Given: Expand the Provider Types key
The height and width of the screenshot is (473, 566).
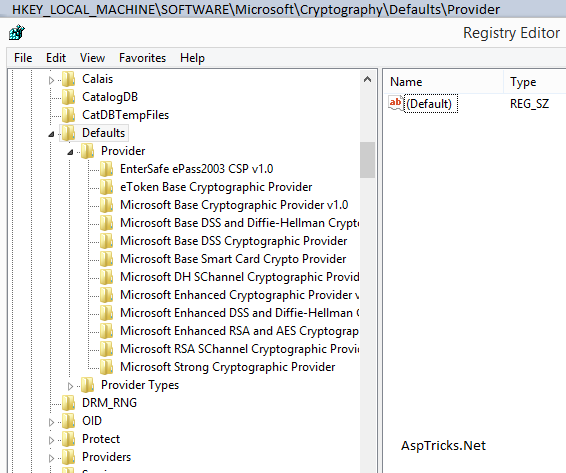Looking at the screenshot, I should [x=70, y=386].
